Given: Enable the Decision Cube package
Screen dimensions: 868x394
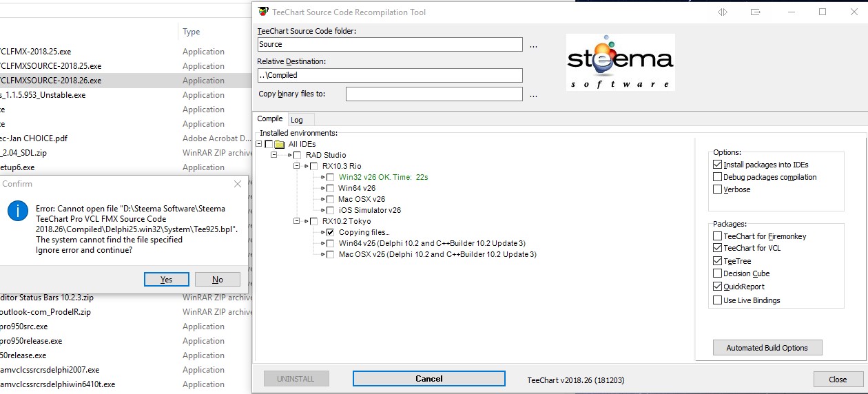Looking at the screenshot, I should (718, 273).
